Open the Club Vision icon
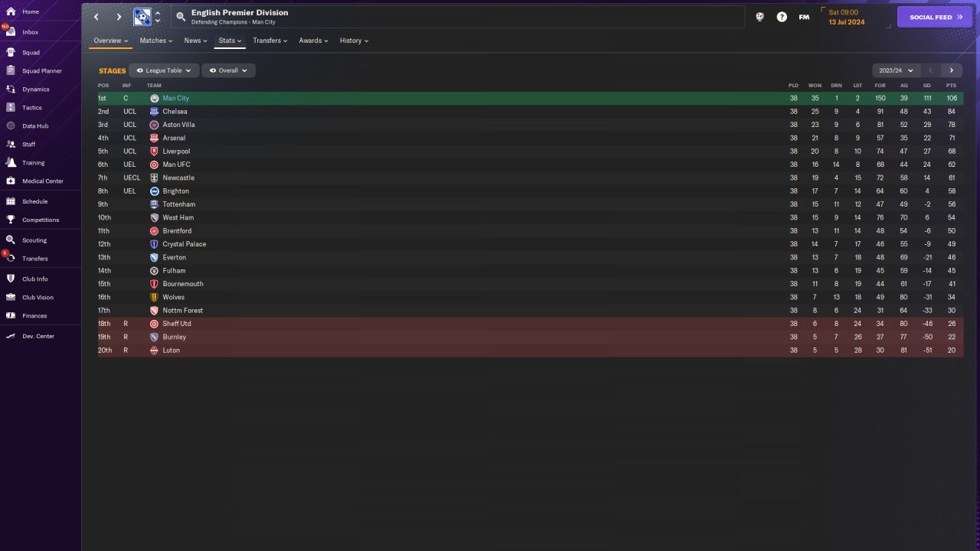980x551 pixels. tap(11, 298)
